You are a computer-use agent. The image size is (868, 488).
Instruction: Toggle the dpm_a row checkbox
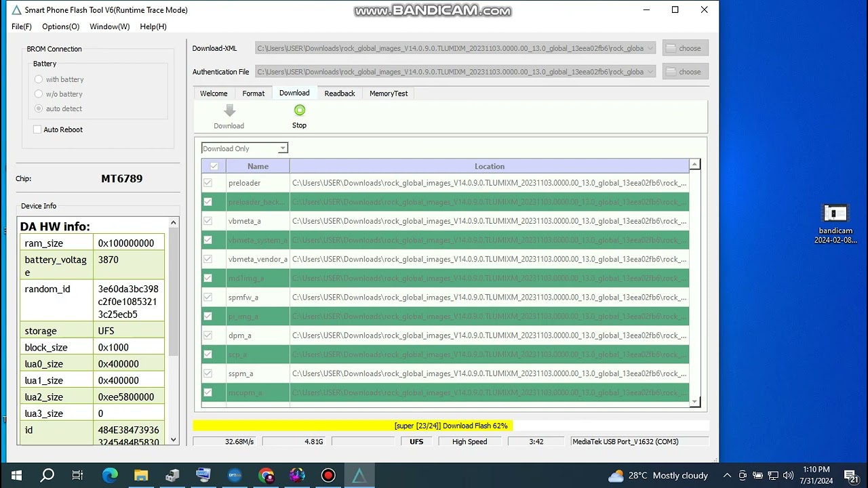(x=208, y=335)
